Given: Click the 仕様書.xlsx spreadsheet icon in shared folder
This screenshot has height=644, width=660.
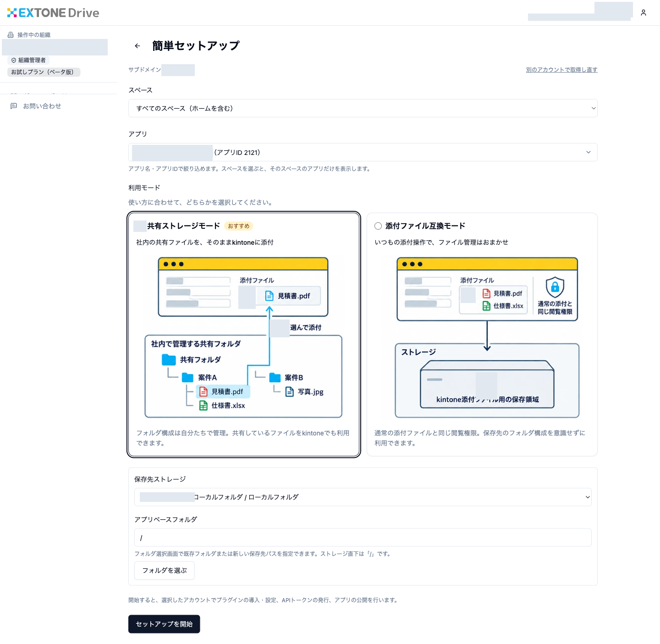Looking at the screenshot, I should point(203,406).
